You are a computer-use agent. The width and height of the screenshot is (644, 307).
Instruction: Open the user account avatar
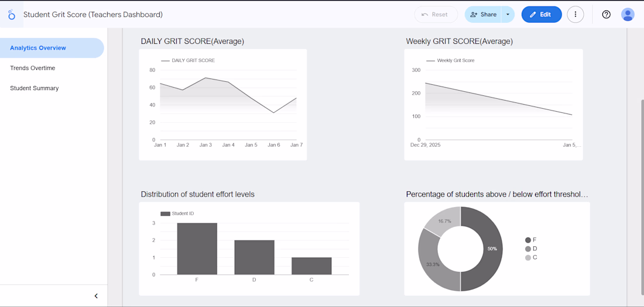click(x=628, y=15)
